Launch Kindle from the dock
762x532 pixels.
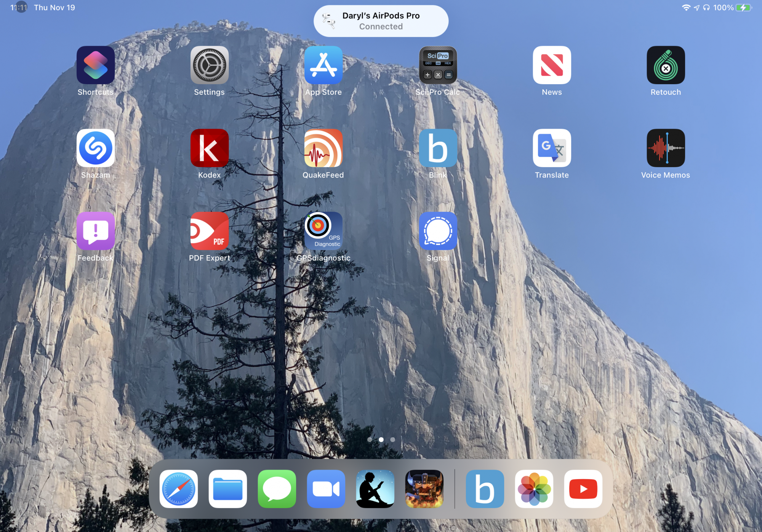tap(375, 489)
